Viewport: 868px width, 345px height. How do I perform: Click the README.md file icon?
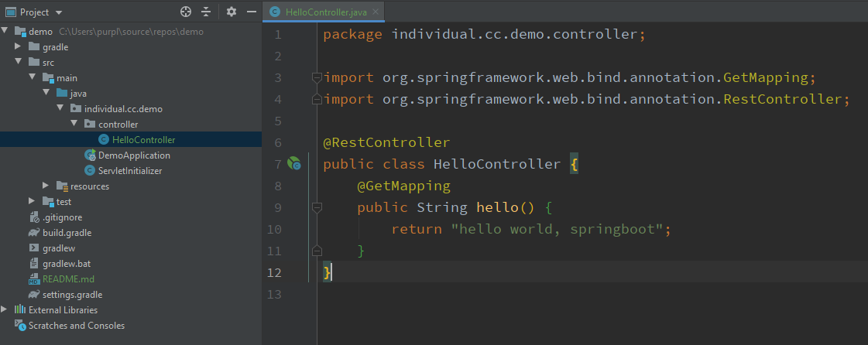click(x=34, y=279)
